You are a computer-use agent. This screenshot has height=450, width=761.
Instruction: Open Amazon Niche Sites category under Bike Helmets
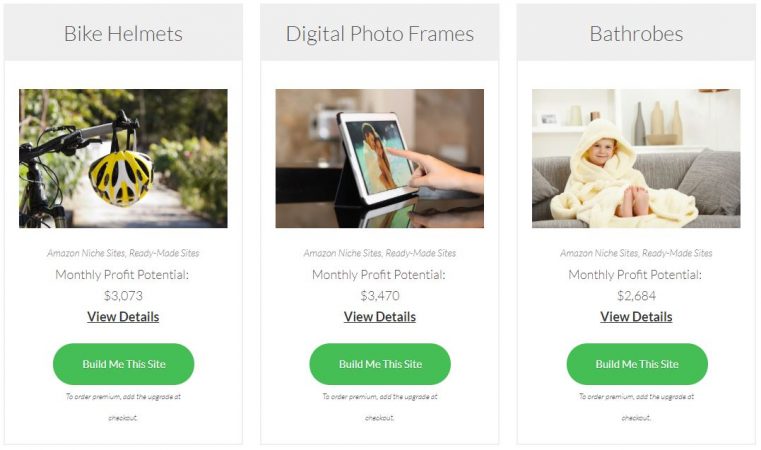[x=86, y=253]
